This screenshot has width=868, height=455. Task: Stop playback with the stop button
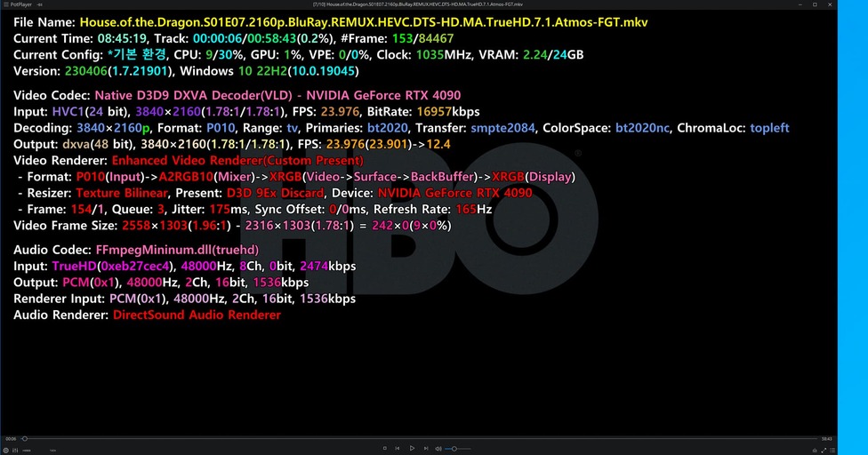pos(385,449)
